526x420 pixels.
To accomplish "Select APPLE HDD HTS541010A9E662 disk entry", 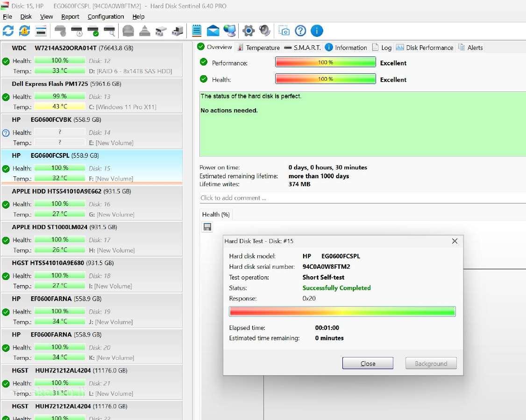I will click(92, 203).
